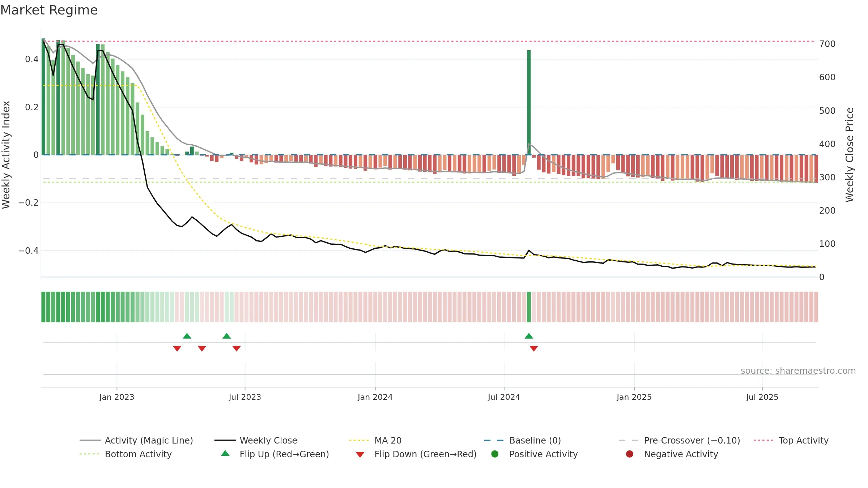Click the Jan 2023 axis label
This screenshot has width=868, height=488.
pos(117,397)
